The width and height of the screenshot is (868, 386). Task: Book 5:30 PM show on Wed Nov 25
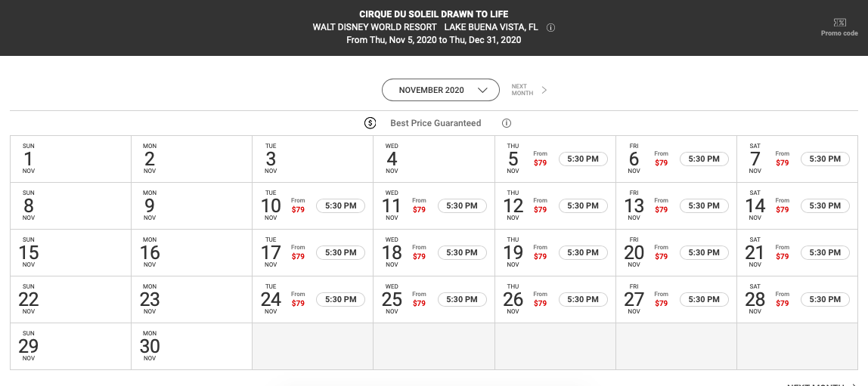pos(462,299)
